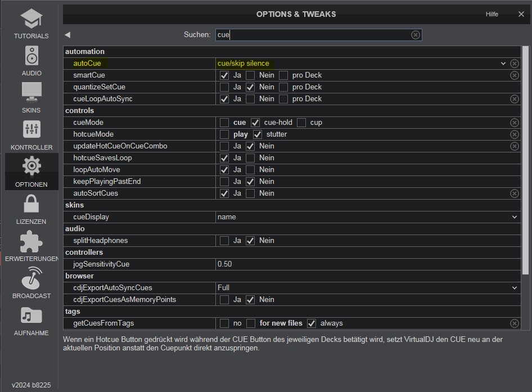
Task: Set hotcueSavesLoop to Nein
Action: pyautogui.click(x=250, y=158)
